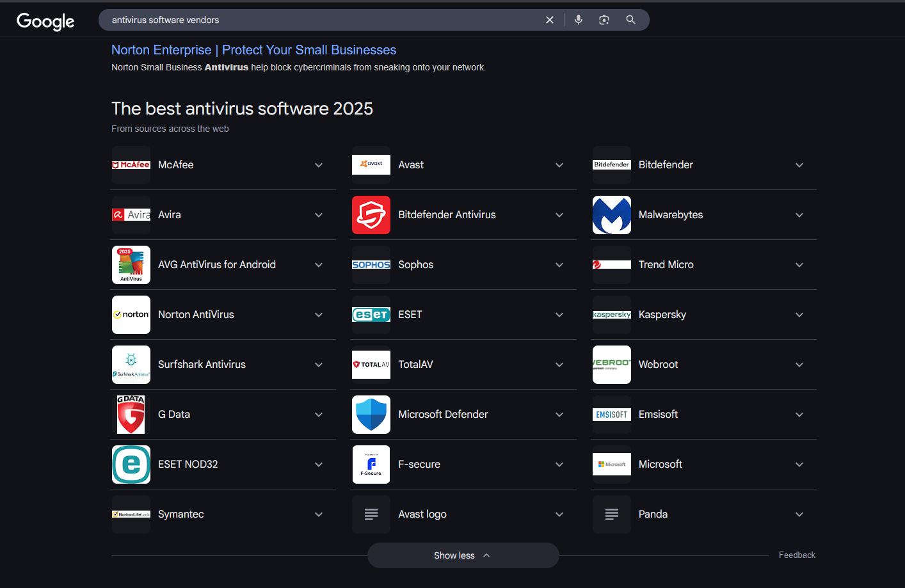Screen dimensions: 905x588
Task: Clear the search box text
Action: pos(549,20)
